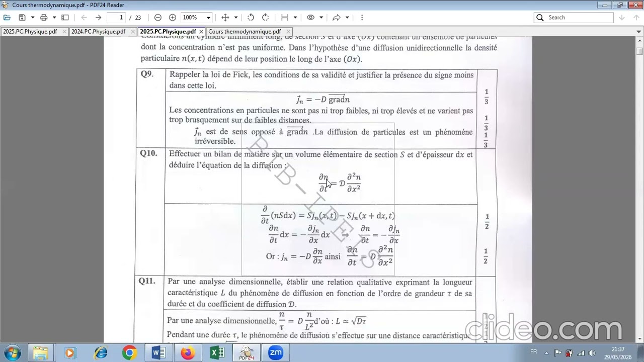Go to the next page arrow
The width and height of the screenshot is (644, 362).
99,18
